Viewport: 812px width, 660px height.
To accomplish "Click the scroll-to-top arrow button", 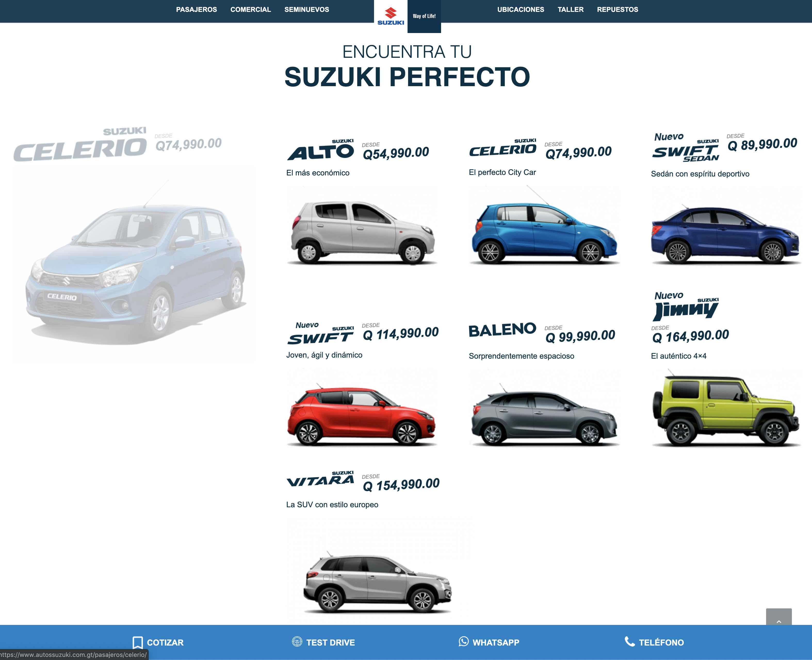I will click(778, 617).
